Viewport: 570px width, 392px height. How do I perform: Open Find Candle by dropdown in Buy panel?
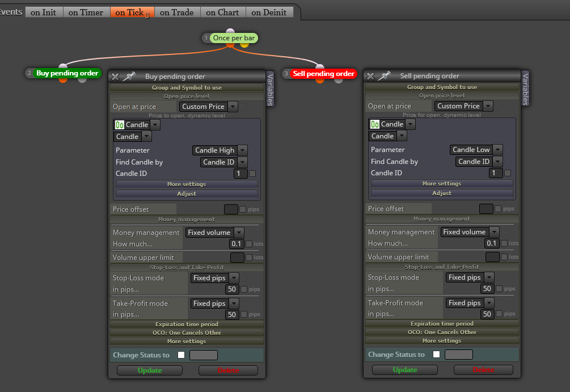pyautogui.click(x=223, y=162)
